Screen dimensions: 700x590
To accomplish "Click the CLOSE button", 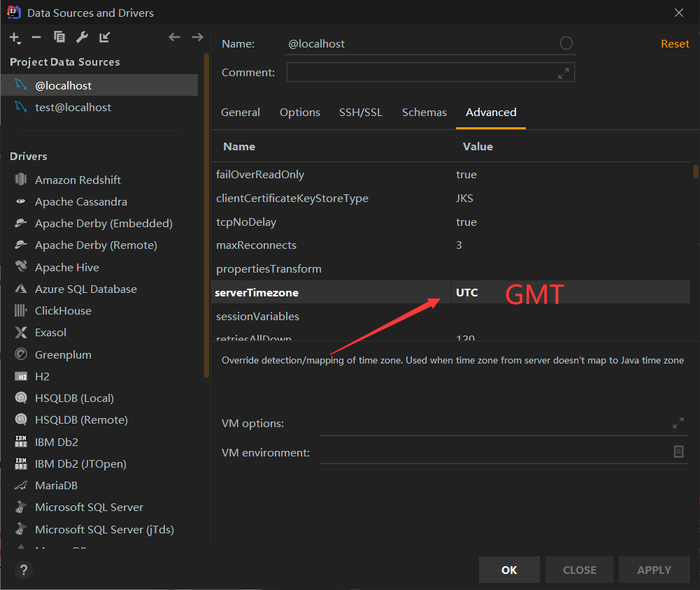I will tap(580, 570).
